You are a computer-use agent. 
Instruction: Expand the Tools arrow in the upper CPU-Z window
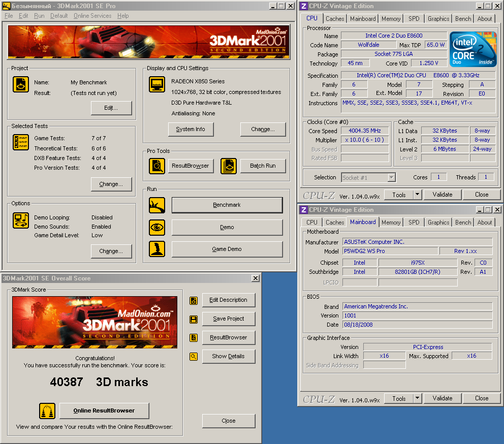click(x=417, y=195)
